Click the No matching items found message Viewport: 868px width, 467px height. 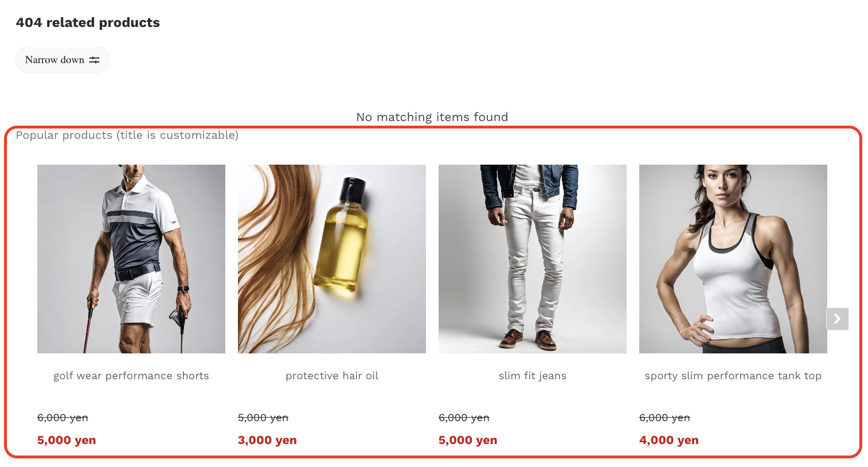point(432,117)
